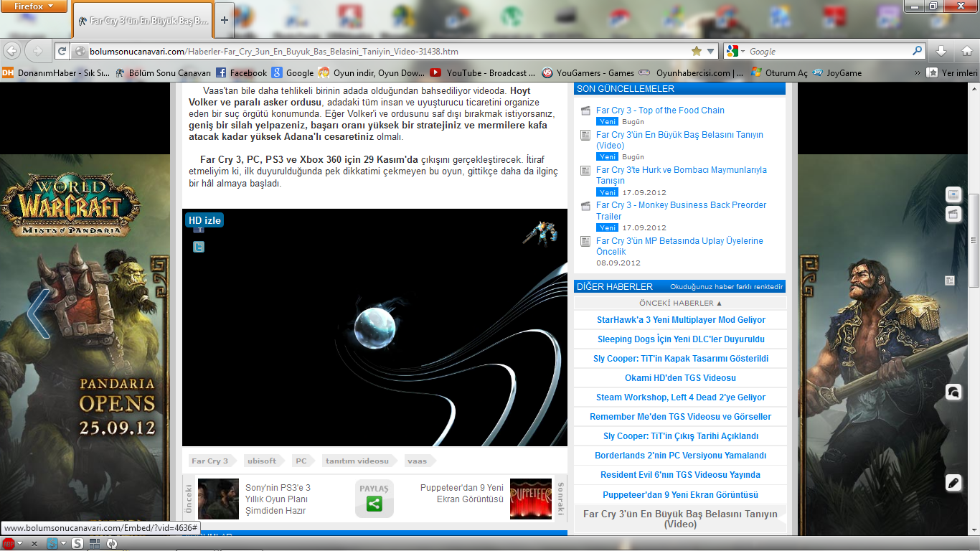Select the Far Cry 3'ün En Büyük Baş B... tab
The width and height of the screenshot is (980, 551).
pyautogui.click(x=143, y=21)
